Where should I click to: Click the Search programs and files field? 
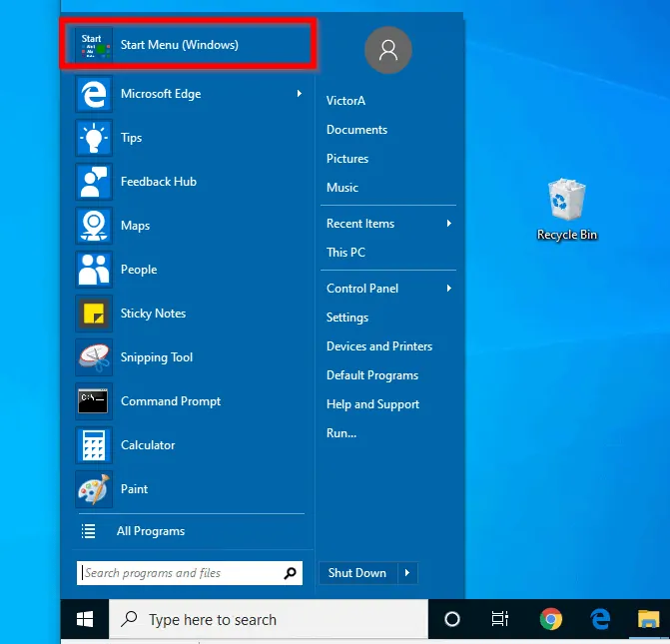pos(178,573)
